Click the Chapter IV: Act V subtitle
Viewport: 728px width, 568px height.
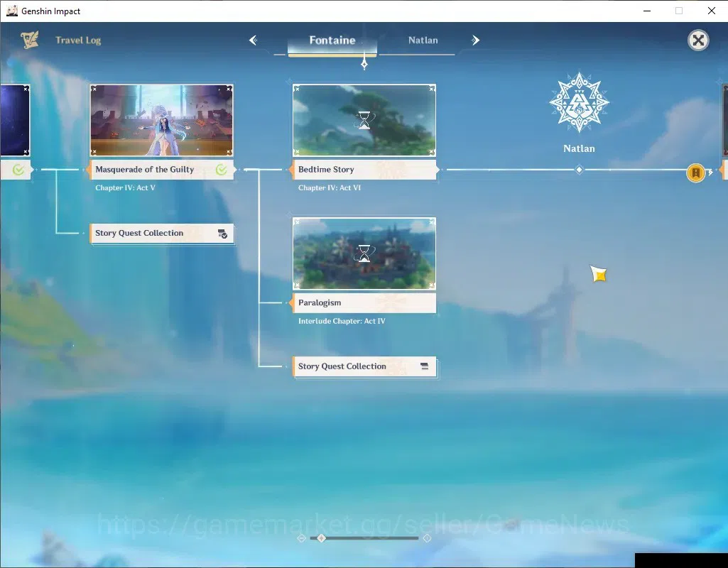tap(125, 188)
